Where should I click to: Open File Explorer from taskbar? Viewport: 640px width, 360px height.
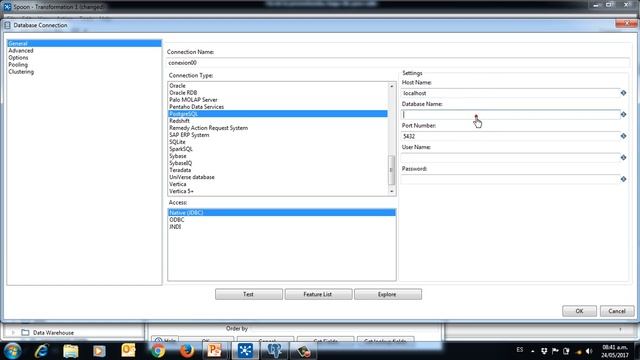point(71,351)
